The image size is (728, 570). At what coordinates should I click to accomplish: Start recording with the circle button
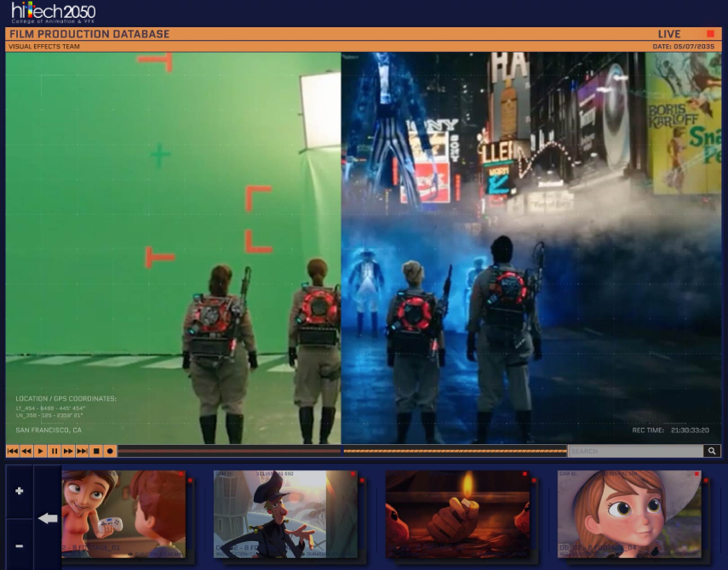click(x=110, y=451)
